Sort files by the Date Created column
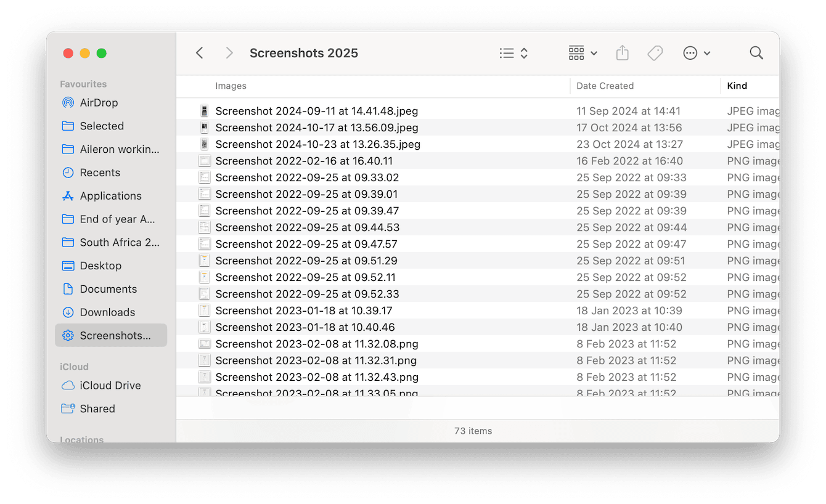This screenshot has height=504, width=826. pos(605,86)
